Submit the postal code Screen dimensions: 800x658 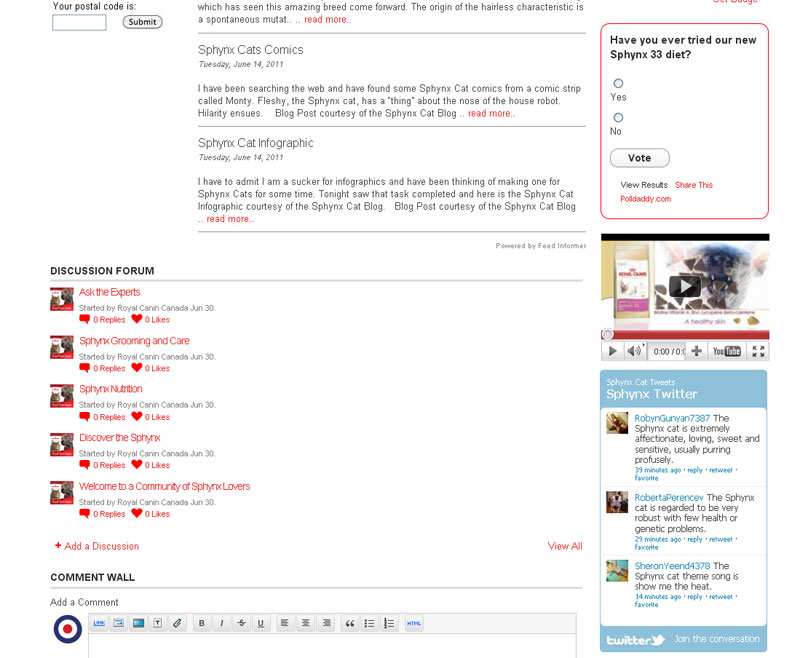tap(142, 22)
